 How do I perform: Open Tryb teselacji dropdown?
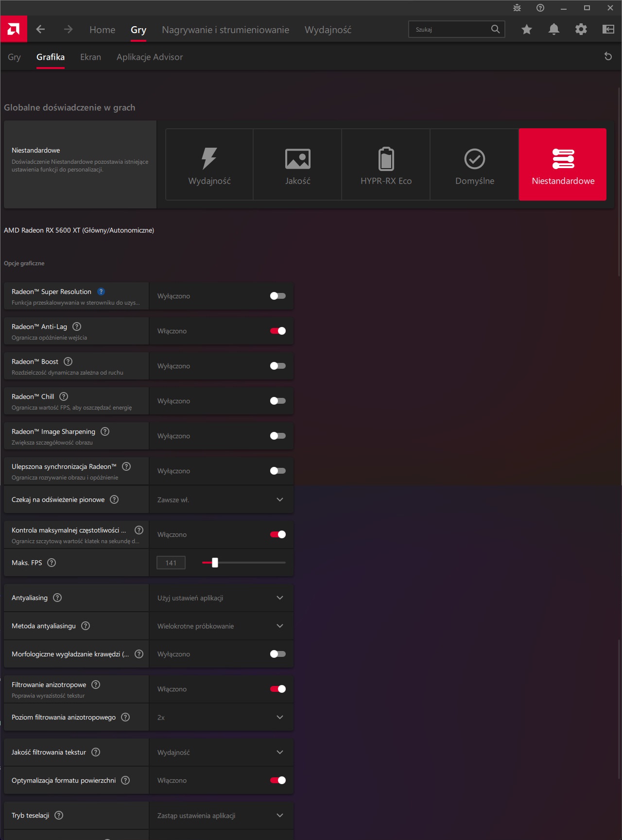[221, 815]
